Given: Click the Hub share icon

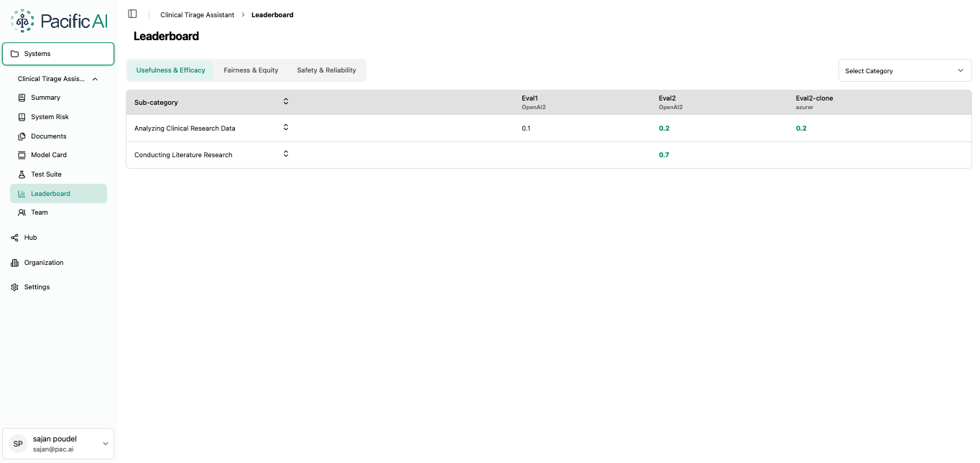Looking at the screenshot, I should [14, 237].
